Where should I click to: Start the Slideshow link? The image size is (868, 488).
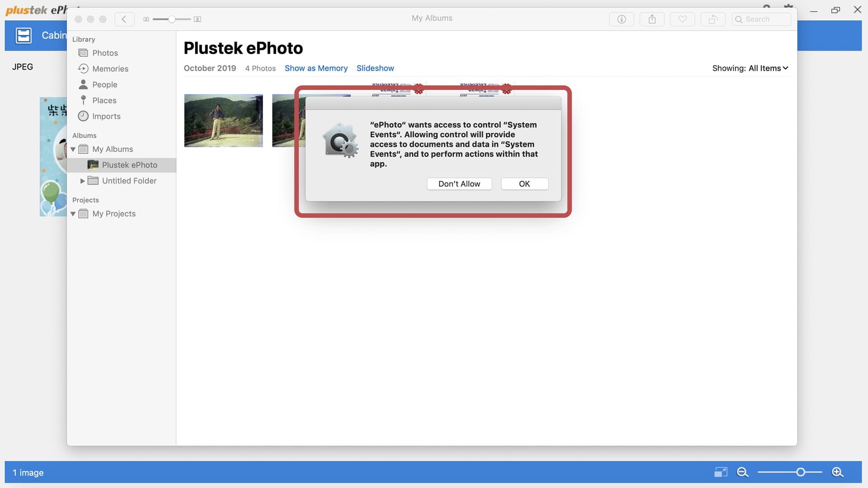pyautogui.click(x=375, y=68)
